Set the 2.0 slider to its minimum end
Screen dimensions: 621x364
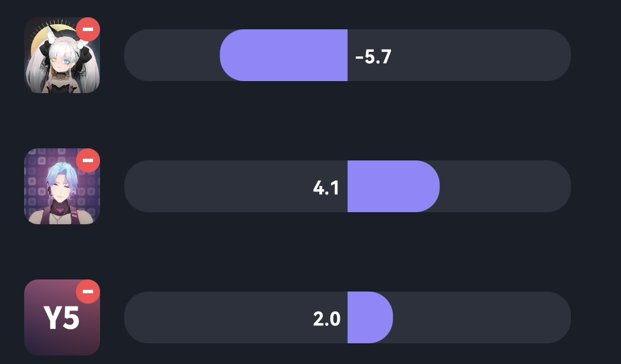tap(131, 317)
